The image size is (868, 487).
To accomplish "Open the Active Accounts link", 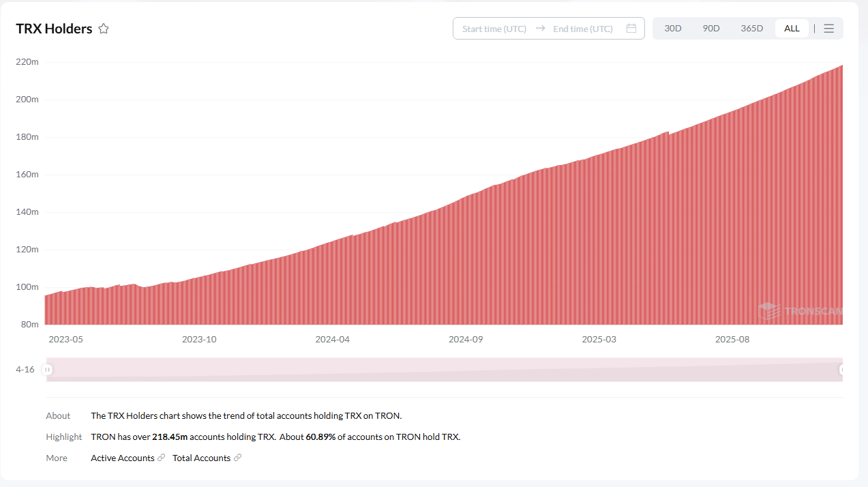I will coord(123,458).
